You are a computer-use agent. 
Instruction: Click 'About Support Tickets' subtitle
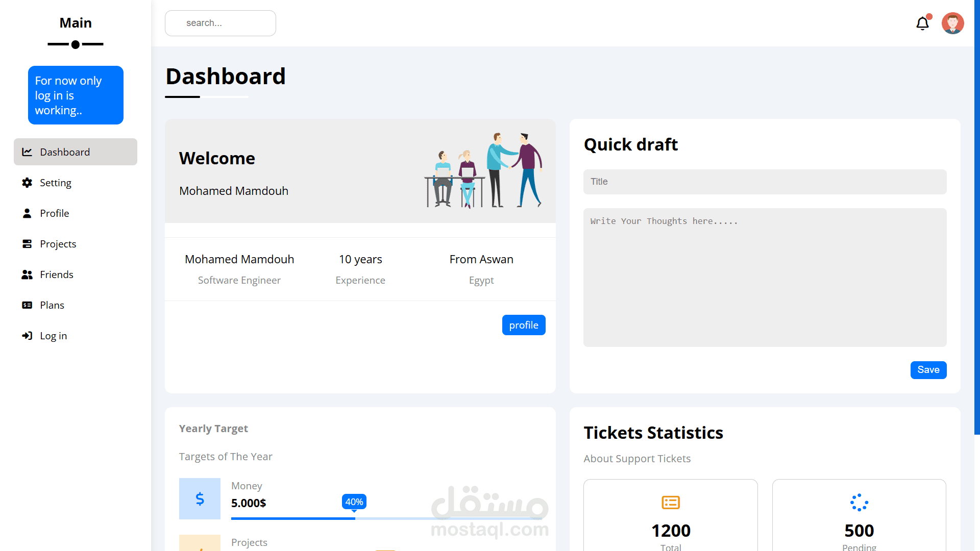click(637, 459)
